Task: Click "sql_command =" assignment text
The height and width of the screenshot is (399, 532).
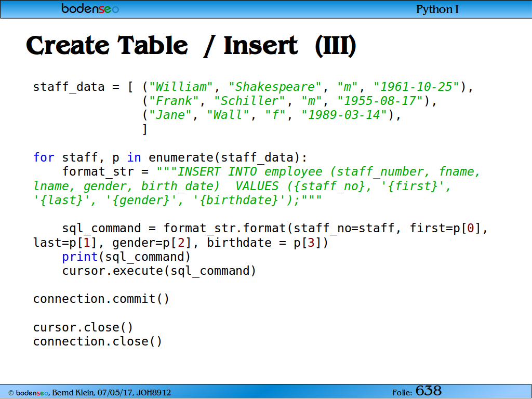Action: (109, 229)
